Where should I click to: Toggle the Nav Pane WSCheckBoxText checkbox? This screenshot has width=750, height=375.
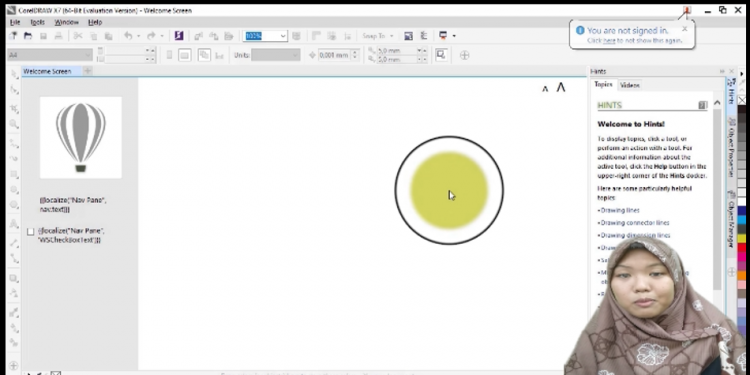[x=31, y=232]
